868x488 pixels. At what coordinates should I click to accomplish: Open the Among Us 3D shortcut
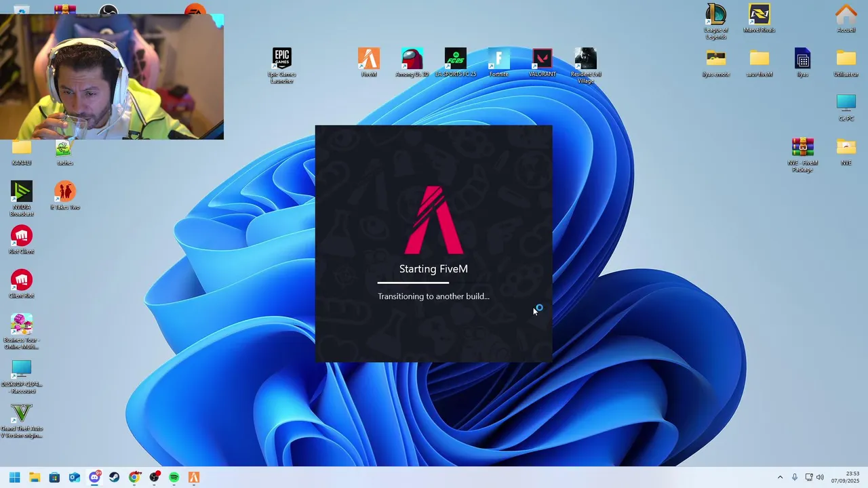pyautogui.click(x=412, y=62)
